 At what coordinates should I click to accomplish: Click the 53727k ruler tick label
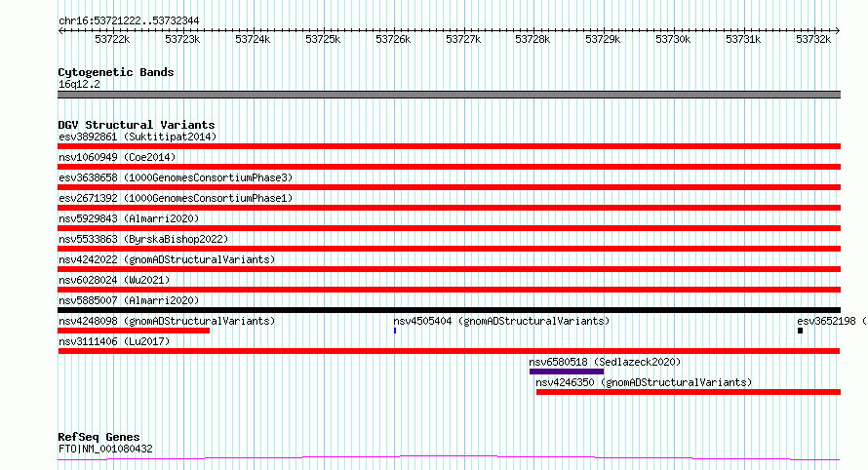pyautogui.click(x=463, y=39)
